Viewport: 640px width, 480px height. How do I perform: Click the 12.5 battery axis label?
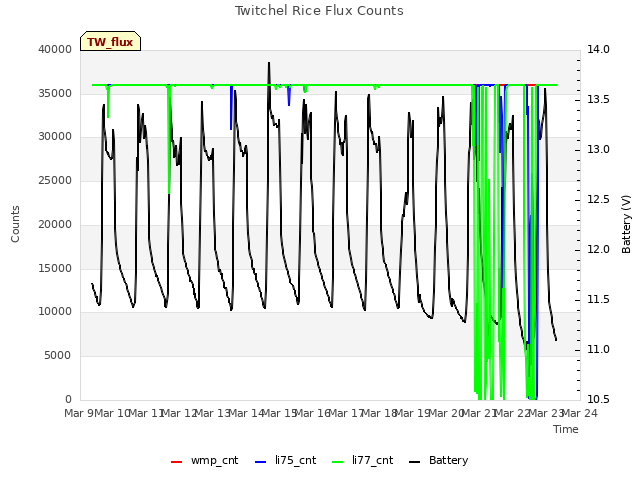coord(598,200)
